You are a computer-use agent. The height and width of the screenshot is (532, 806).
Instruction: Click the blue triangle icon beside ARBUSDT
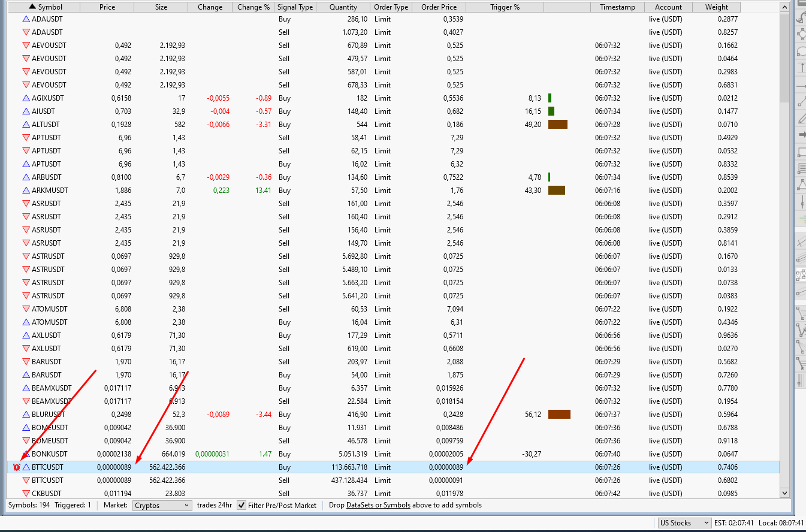[x=26, y=177]
